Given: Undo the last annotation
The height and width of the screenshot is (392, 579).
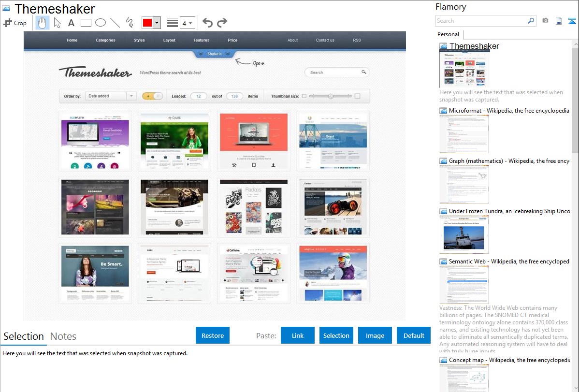Looking at the screenshot, I should (x=207, y=23).
